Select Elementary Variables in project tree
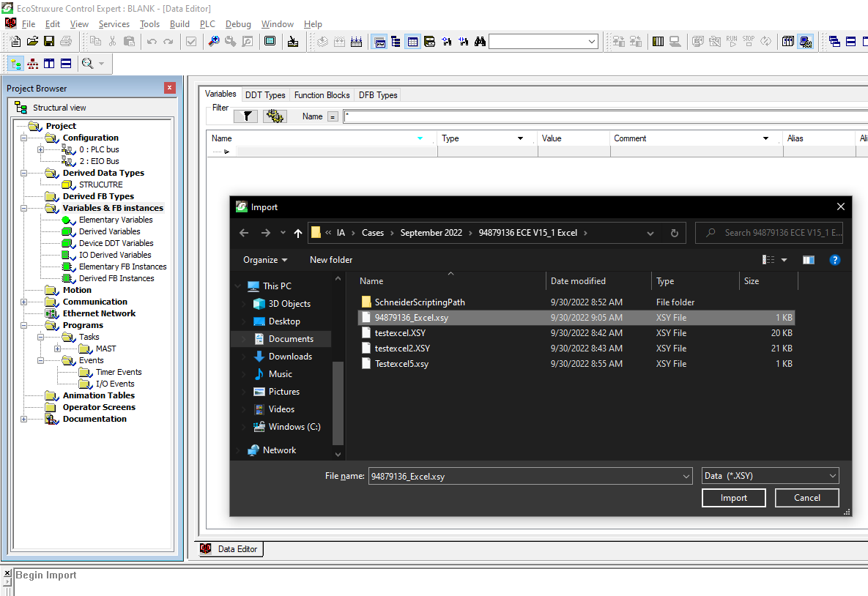The width and height of the screenshot is (868, 596). click(116, 220)
